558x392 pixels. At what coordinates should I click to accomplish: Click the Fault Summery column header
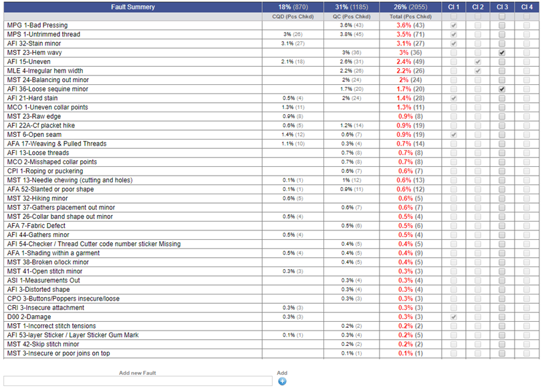(133, 7)
